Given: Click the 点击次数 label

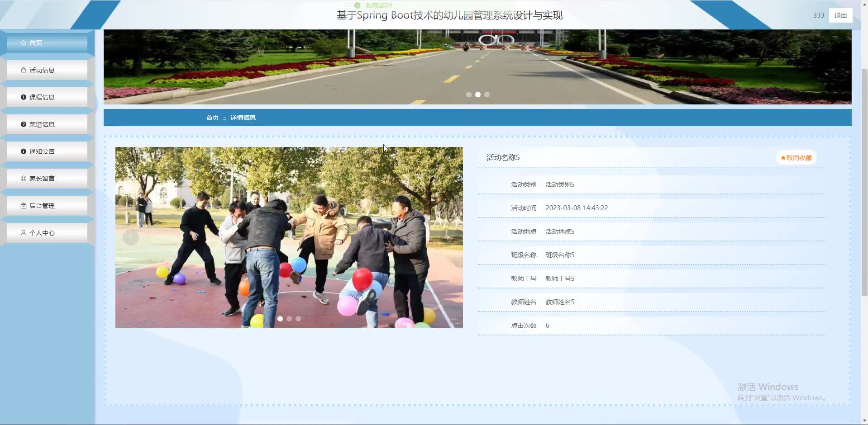Looking at the screenshot, I should click(x=524, y=326).
